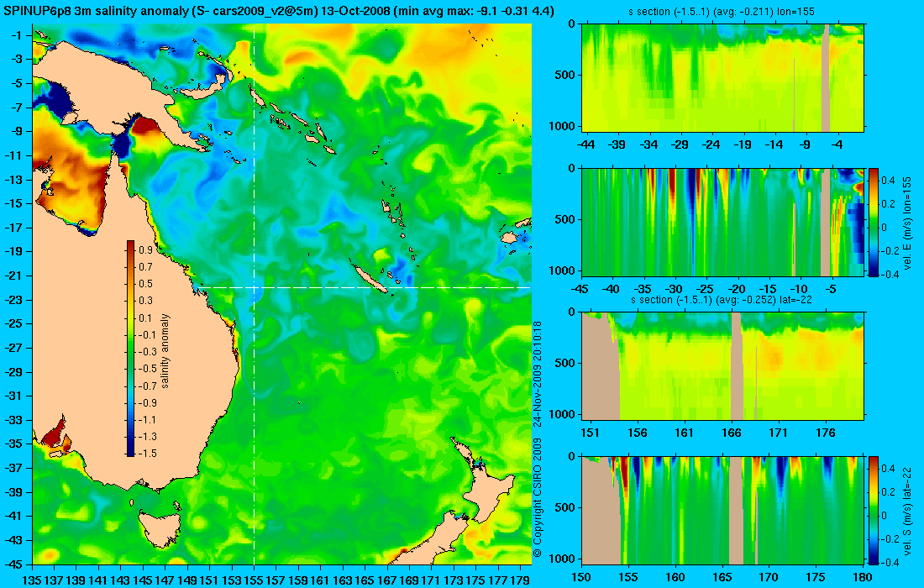Click the "0.9" tick on salinity anomaly colorbar
The height and width of the screenshot is (588, 924).
point(145,249)
